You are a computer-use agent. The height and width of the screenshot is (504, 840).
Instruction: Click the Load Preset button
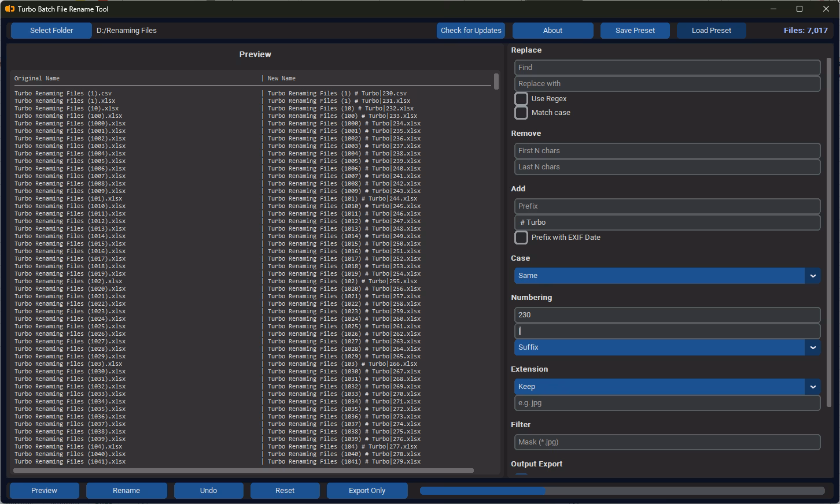[712, 31]
